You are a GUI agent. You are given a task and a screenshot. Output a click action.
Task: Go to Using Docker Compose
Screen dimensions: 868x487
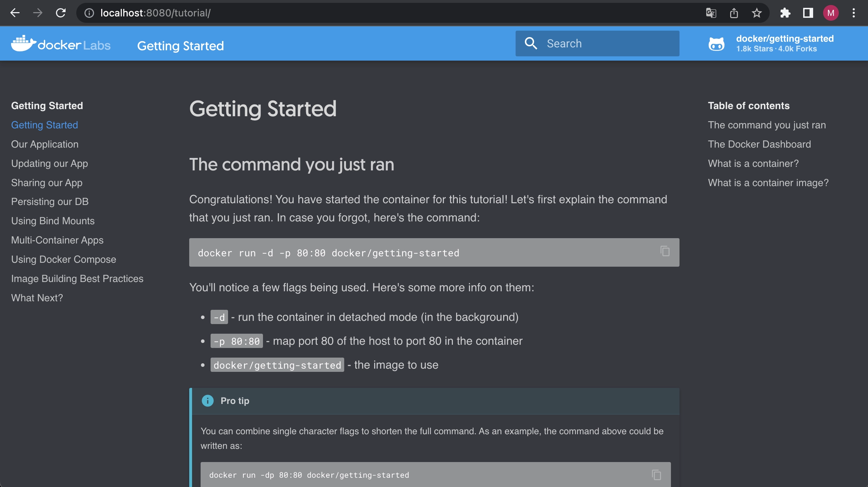click(64, 260)
